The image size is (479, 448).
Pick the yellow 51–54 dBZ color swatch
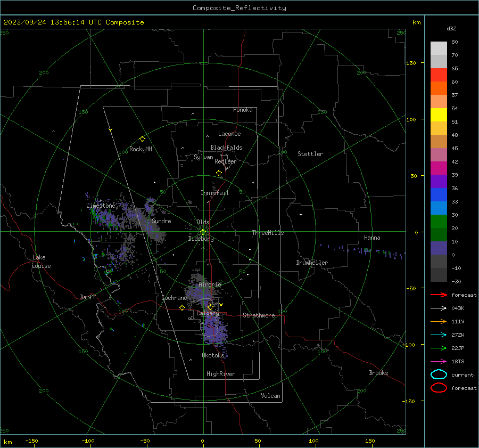coord(439,115)
